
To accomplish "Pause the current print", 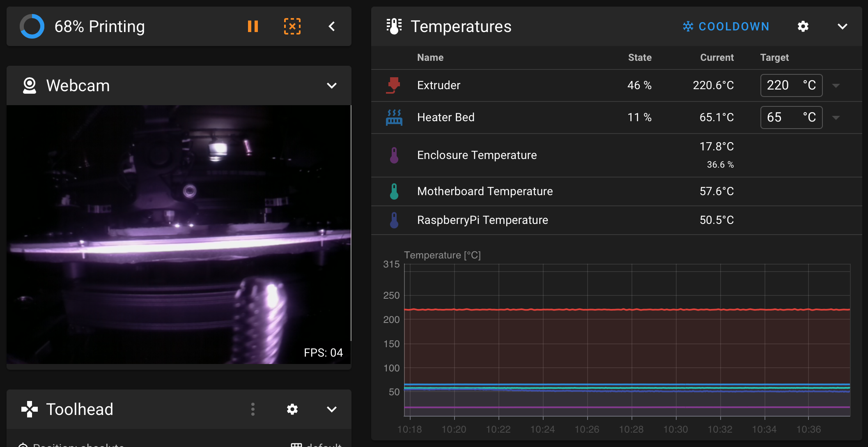I will click(253, 27).
